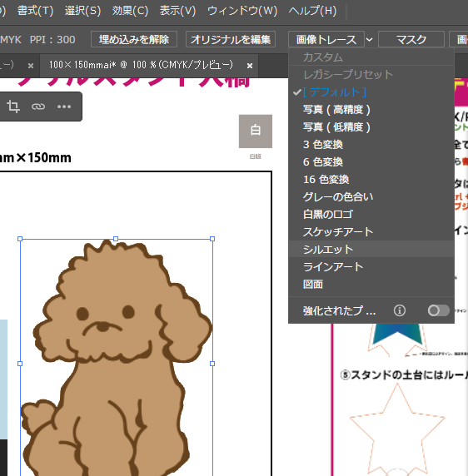The height and width of the screenshot is (476, 468).
Task: Click the 画像トレース button
Action: point(326,39)
